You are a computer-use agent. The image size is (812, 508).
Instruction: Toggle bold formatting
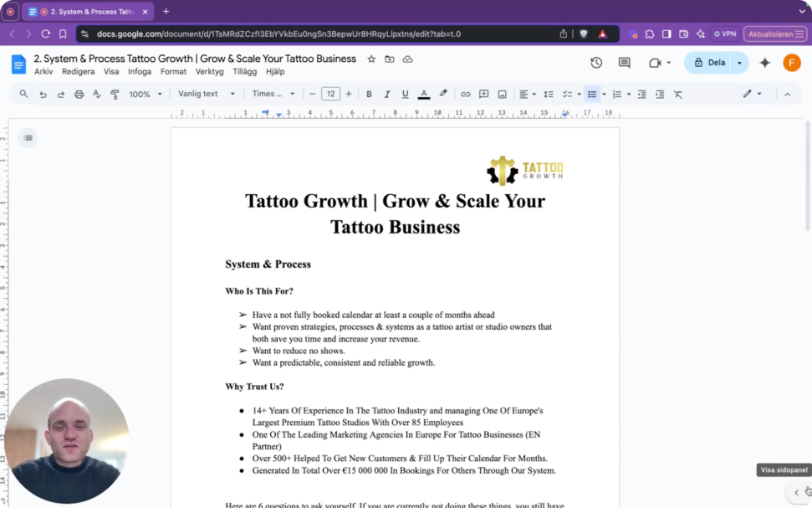[369, 95]
